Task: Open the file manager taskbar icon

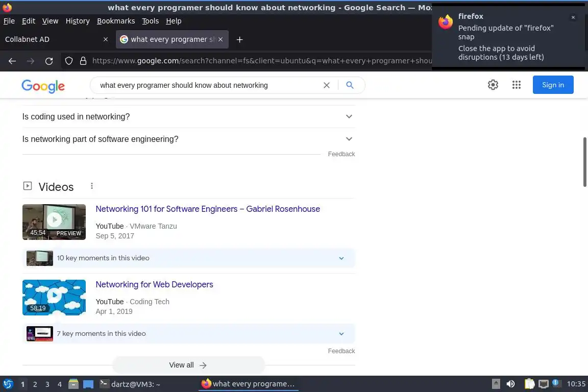Action: point(73,384)
